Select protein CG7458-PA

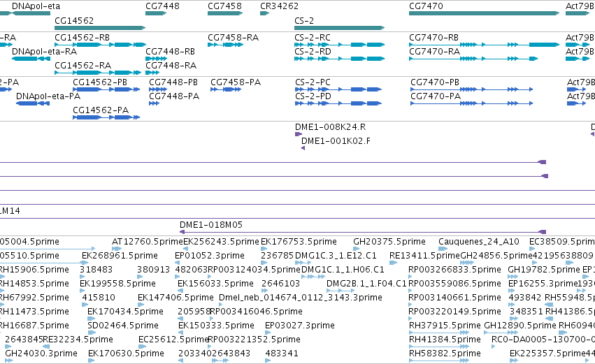tap(226, 89)
